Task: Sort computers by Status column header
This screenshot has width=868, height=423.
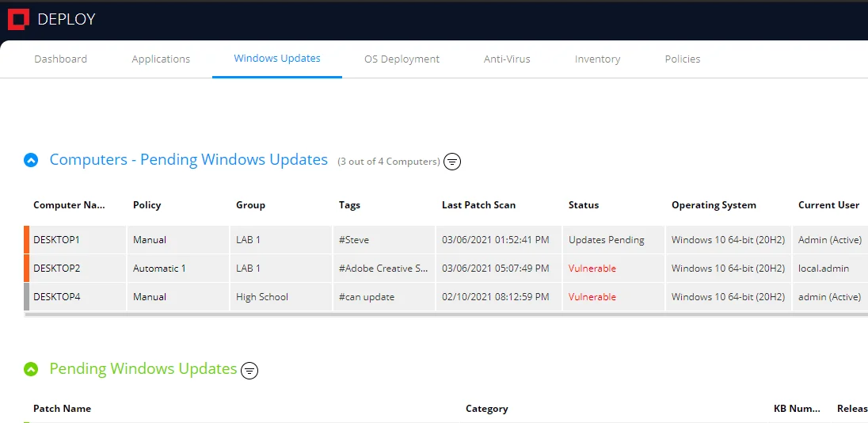Action: (584, 205)
